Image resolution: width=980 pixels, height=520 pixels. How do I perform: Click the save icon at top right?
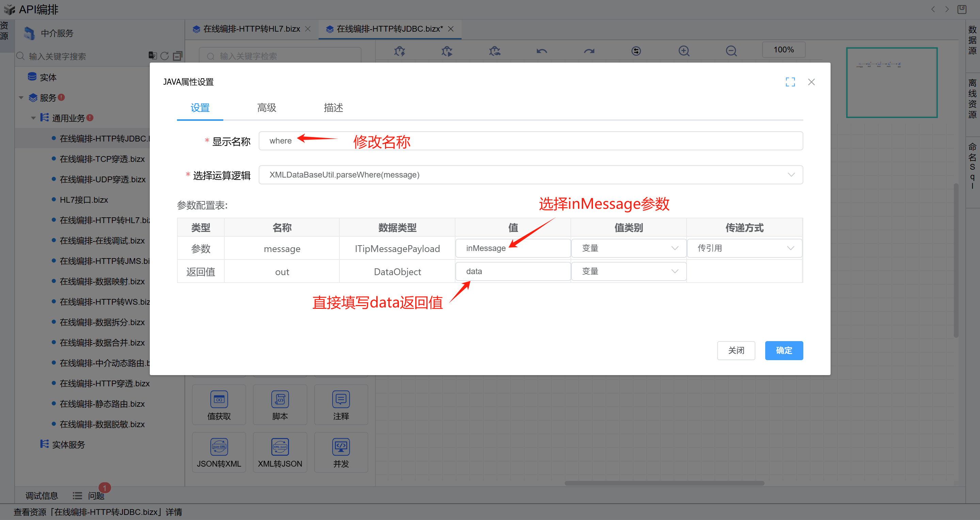[961, 9]
